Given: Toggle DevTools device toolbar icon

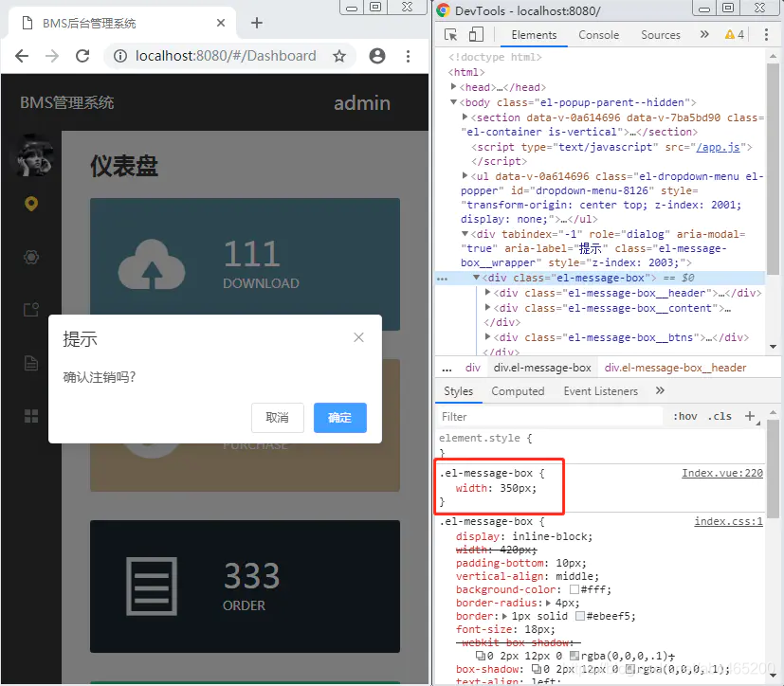Looking at the screenshot, I should [x=476, y=34].
